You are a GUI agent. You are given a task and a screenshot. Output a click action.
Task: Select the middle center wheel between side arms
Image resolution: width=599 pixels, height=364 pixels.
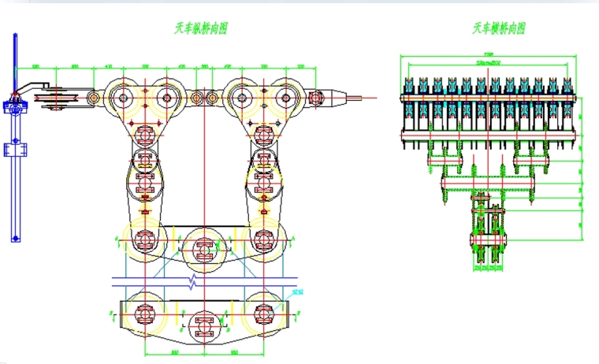point(204,250)
